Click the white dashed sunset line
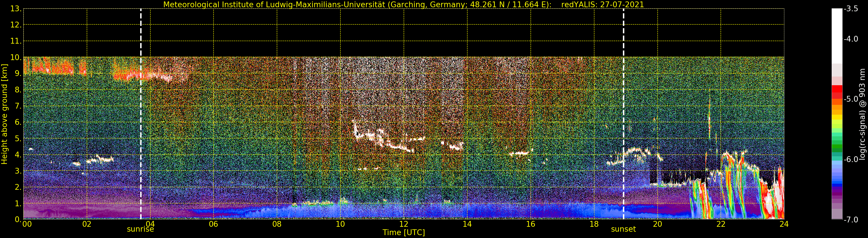This screenshot has height=238, width=868. (x=623, y=114)
